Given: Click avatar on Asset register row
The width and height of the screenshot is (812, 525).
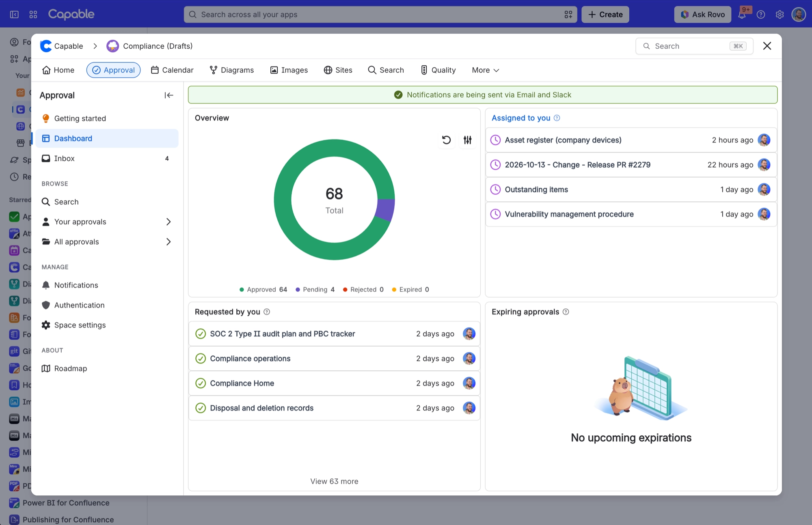Looking at the screenshot, I should coord(764,140).
